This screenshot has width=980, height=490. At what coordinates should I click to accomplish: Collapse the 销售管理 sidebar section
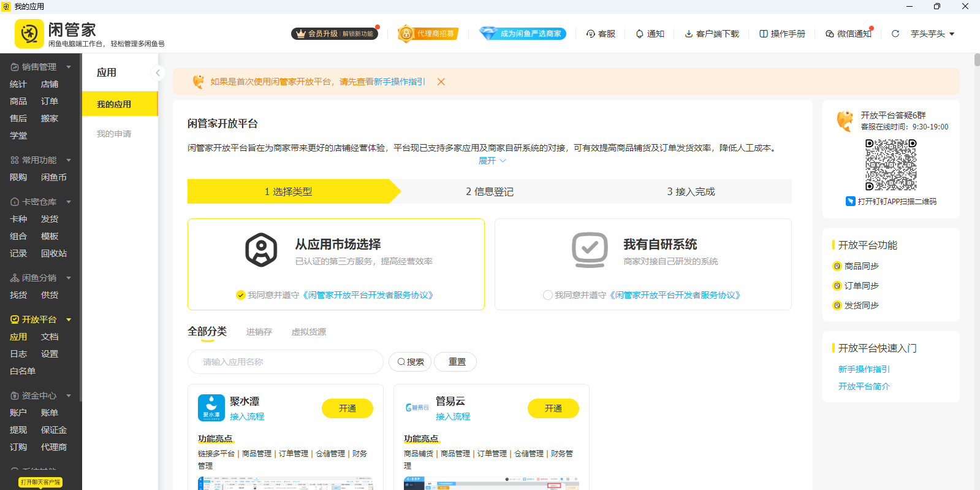tap(69, 67)
